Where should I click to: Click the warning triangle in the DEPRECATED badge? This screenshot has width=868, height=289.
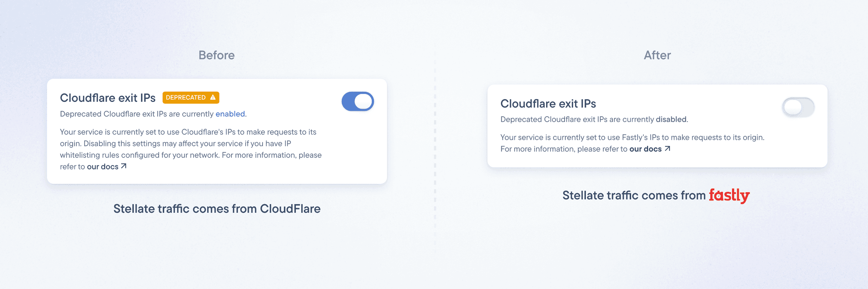click(x=213, y=98)
